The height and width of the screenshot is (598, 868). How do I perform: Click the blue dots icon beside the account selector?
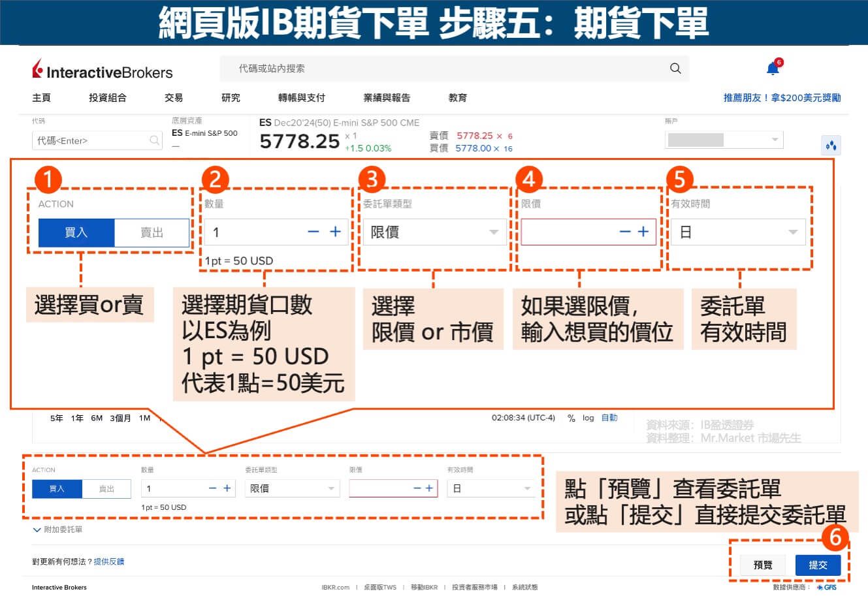coord(831,145)
